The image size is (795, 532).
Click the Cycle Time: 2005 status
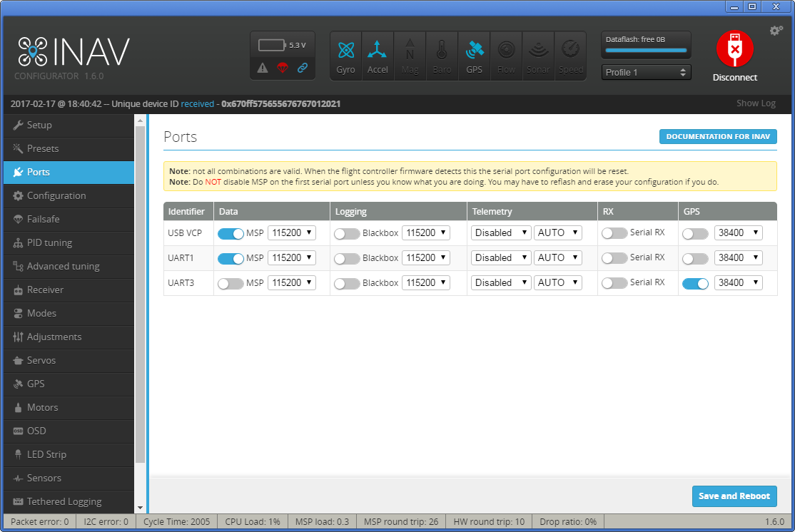point(176,522)
